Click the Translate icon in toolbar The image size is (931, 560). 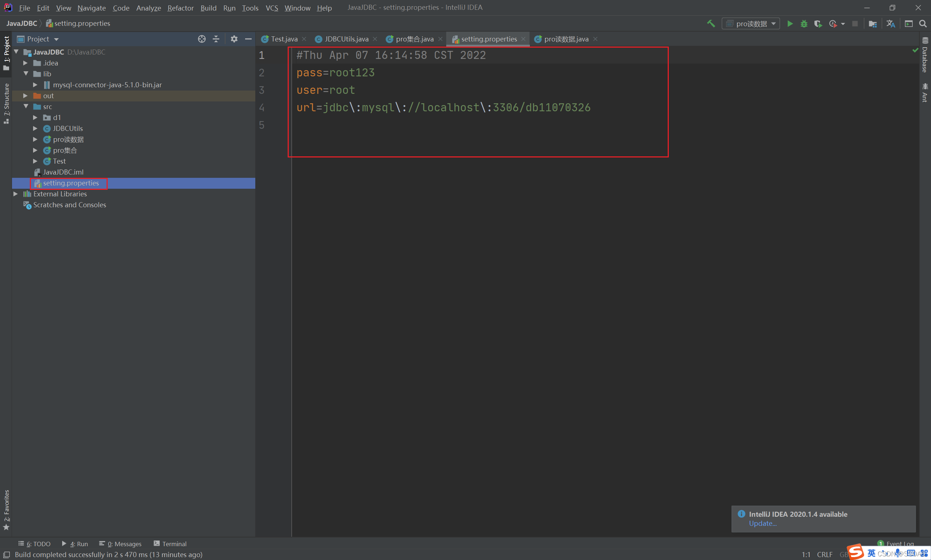[x=891, y=24]
